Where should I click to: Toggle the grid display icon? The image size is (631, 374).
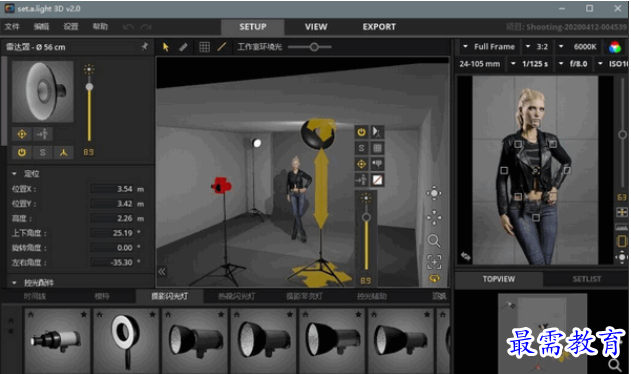tap(204, 47)
